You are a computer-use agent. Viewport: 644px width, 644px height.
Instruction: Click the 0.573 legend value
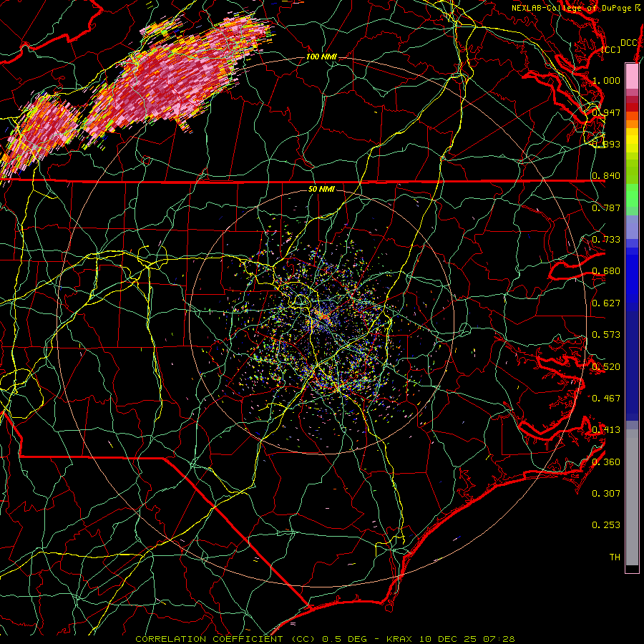pyautogui.click(x=606, y=335)
